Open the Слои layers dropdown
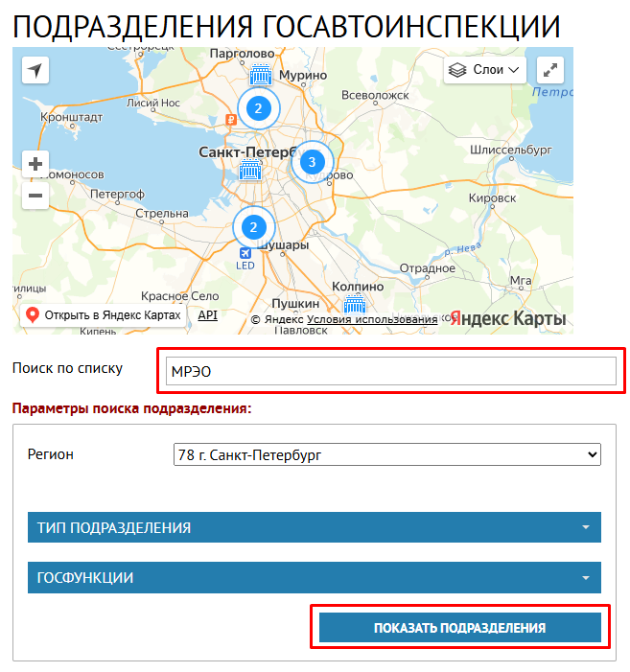The height and width of the screenshot is (672, 630). tap(485, 70)
